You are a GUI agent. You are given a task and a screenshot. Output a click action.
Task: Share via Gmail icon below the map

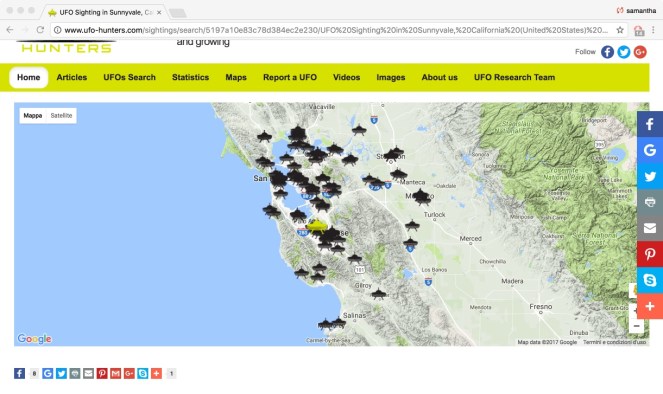tap(115, 373)
